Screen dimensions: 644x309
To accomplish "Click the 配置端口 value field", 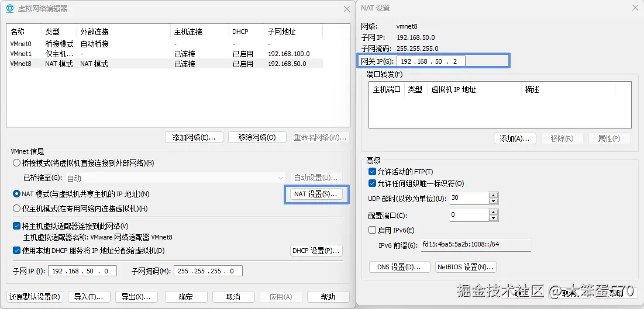I will tap(470, 214).
